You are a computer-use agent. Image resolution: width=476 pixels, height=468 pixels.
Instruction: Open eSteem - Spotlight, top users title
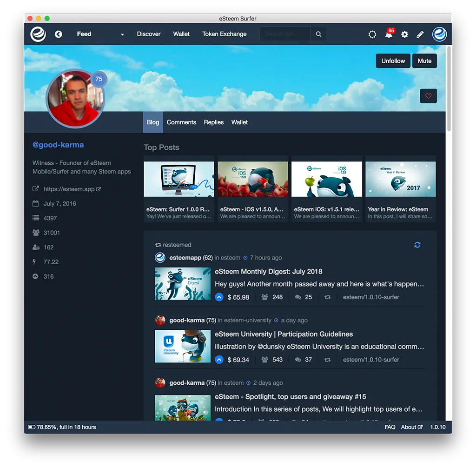(x=291, y=396)
